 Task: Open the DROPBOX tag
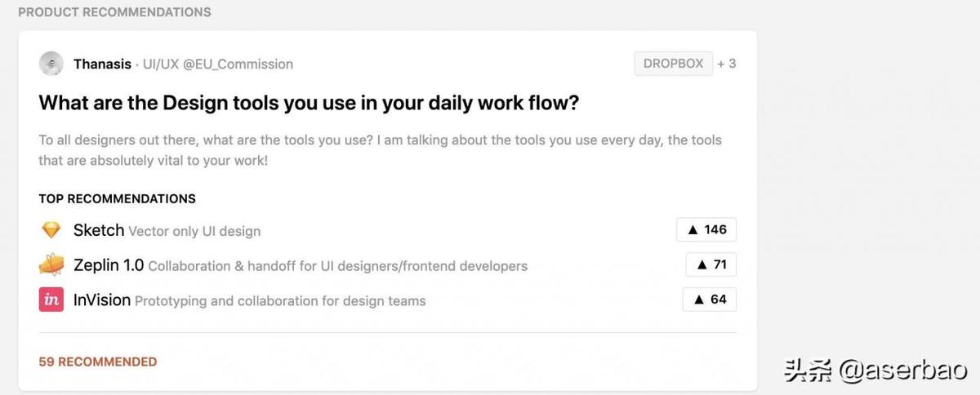pos(672,64)
